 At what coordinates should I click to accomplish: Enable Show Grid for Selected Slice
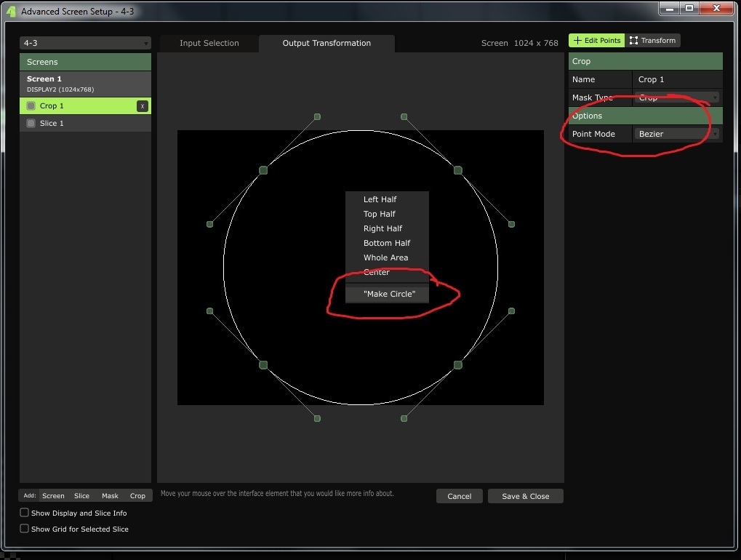pos(25,529)
